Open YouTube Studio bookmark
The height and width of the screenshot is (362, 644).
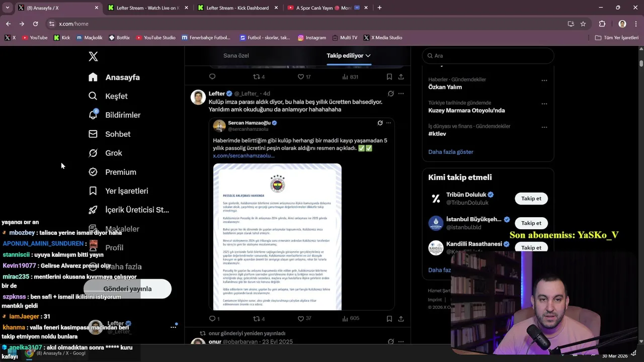tap(156, 38)
